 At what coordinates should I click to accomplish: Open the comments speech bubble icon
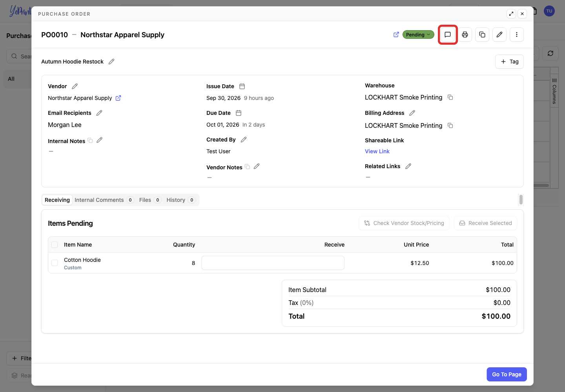click(448, 34)
